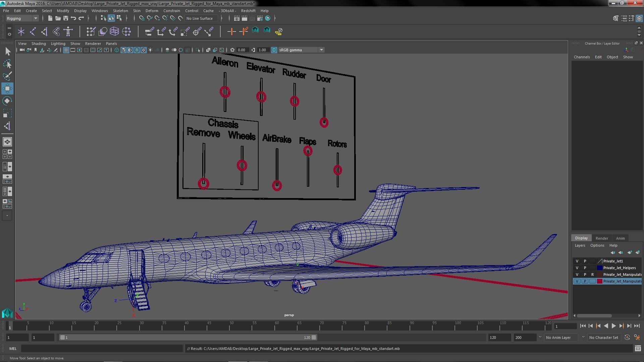Open the Deform menu
Viewport: 644px width, 362px height.
pyautogui.click(x=152, y=11)
